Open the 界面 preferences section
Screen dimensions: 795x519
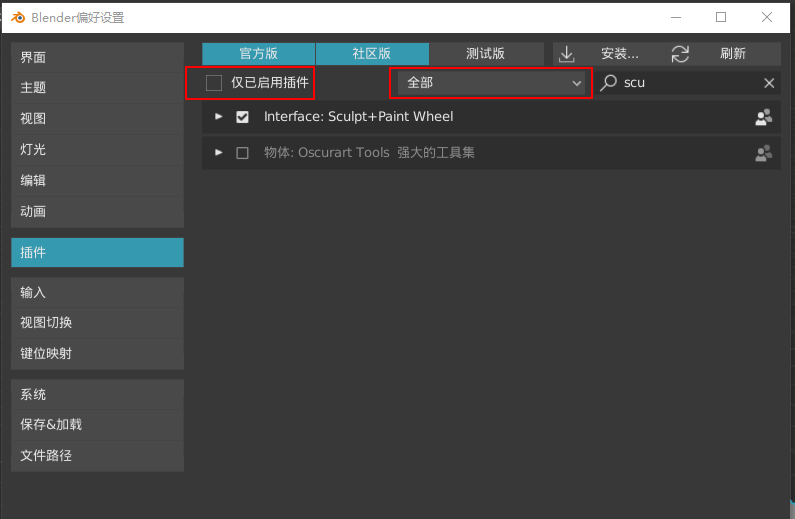pos(97,57)
